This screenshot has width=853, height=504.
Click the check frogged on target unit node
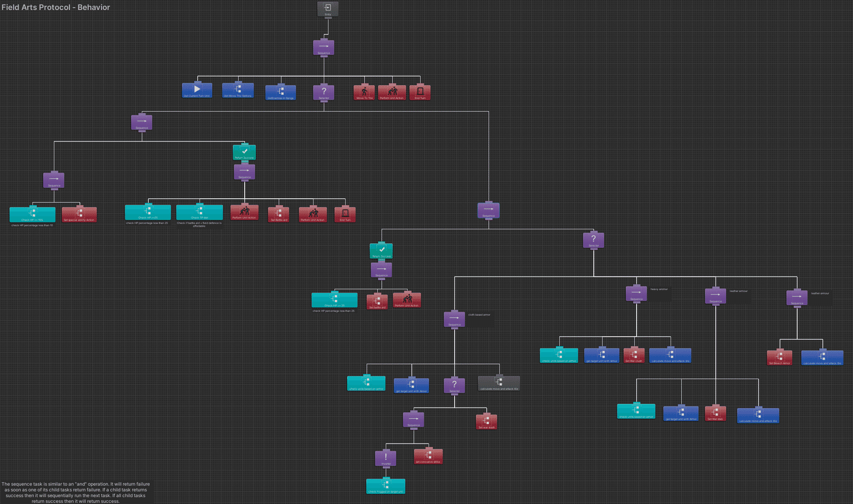coord(385,486)
